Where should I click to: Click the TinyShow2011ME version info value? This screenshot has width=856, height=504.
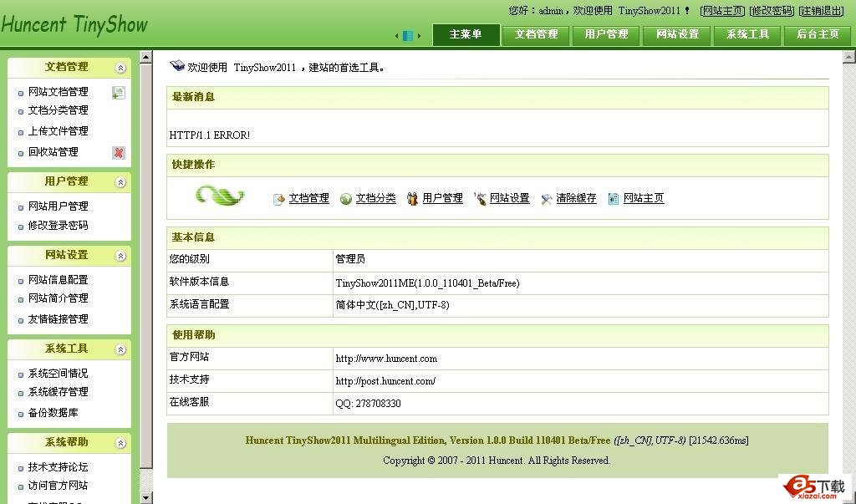coord(427,283)
